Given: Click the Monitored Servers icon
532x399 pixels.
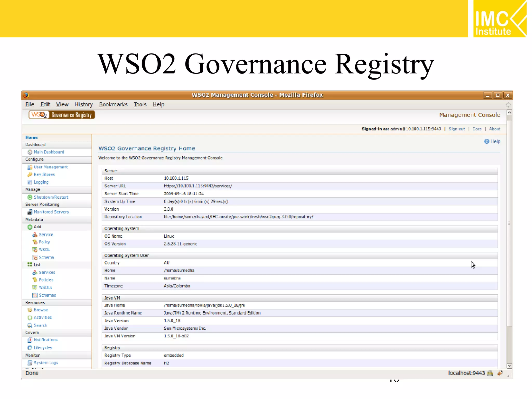Looking at the screenshot, I should tap(30, 212).
